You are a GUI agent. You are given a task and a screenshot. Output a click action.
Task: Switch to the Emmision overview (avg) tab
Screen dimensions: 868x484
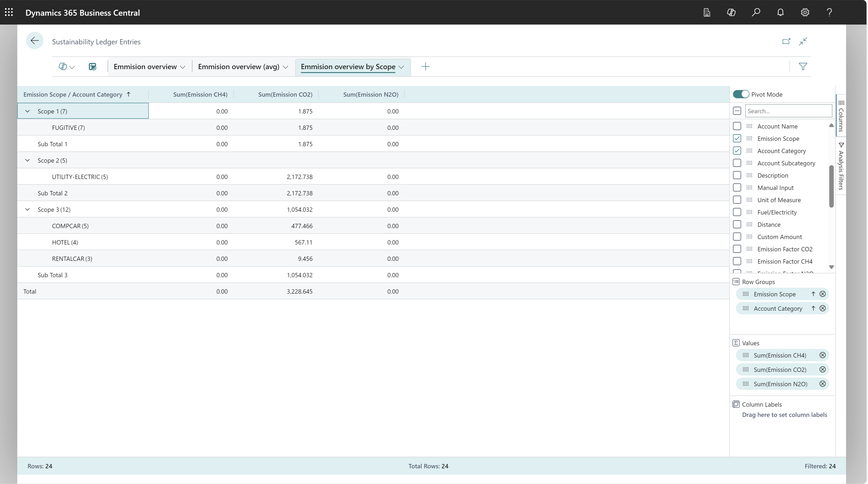239,67
